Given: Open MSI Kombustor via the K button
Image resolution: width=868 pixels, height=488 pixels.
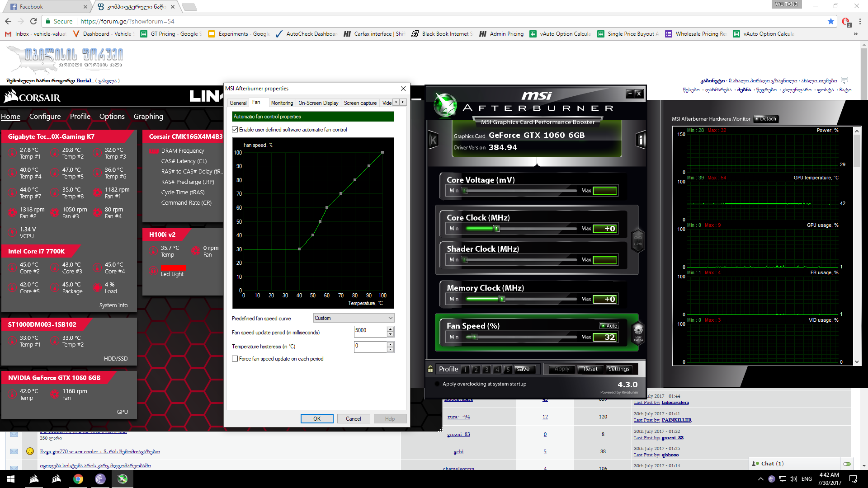Looking at the screenshot, I should 433,140.
